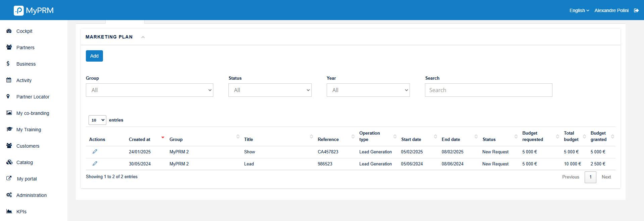This screenshot has width=644, height=221.
Task: Click the My Training graduation cap icon
Action: coord(9,130)
